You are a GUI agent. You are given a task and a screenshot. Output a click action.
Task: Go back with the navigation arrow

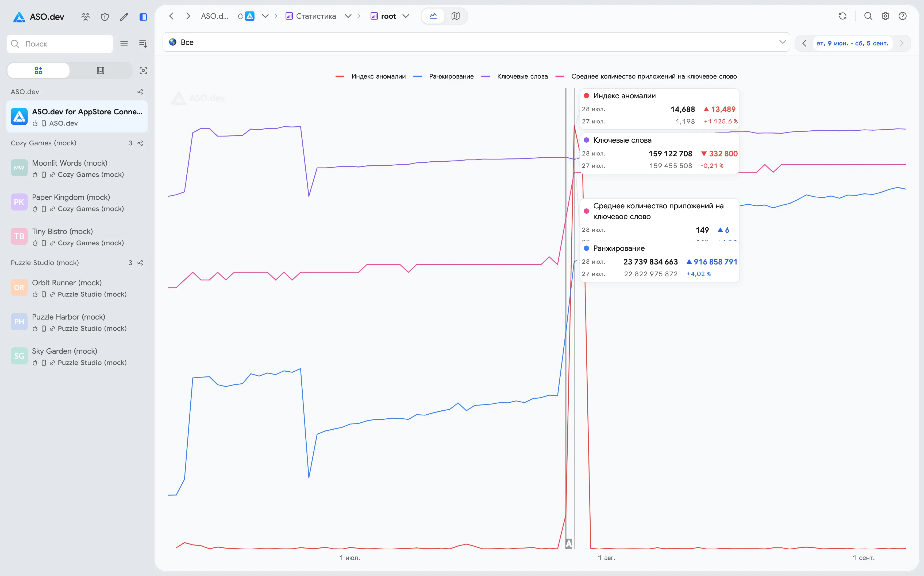171,16
